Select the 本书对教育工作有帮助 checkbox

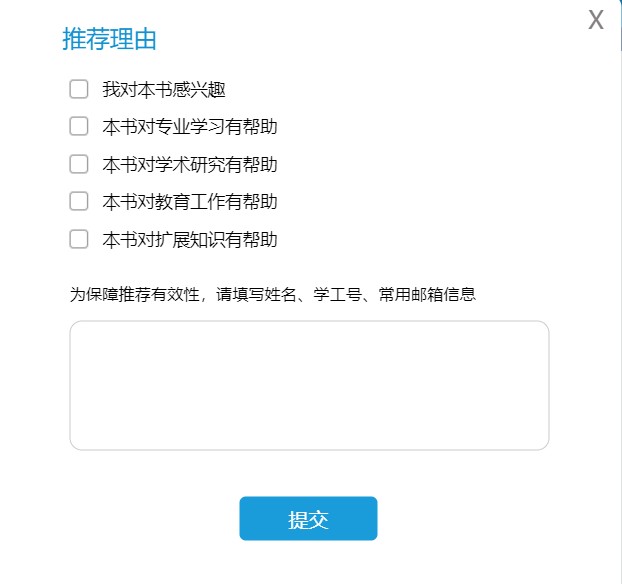pyautogui.click(x=79, y=201)
